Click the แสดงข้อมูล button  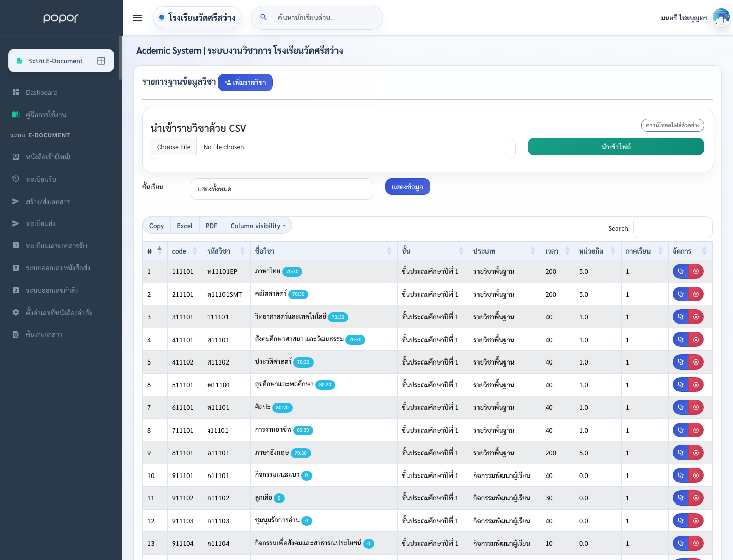pyautogui.click(x=408, y=187)
